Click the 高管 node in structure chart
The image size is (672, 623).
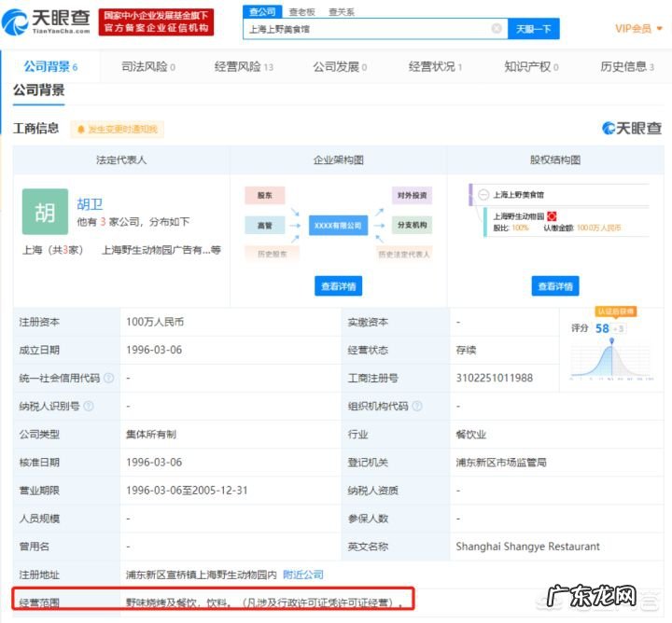click(x=264, y=225)
